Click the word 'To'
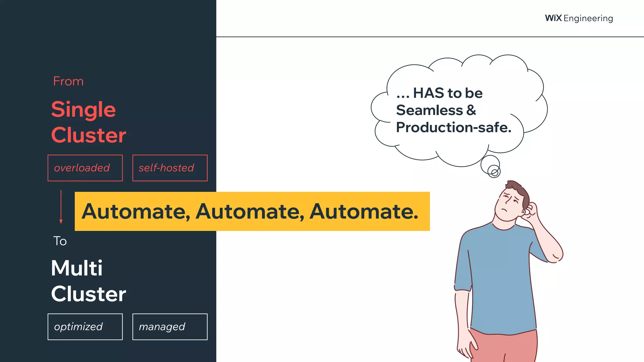Viewport: 644px width, 362px height. (60, 241)
